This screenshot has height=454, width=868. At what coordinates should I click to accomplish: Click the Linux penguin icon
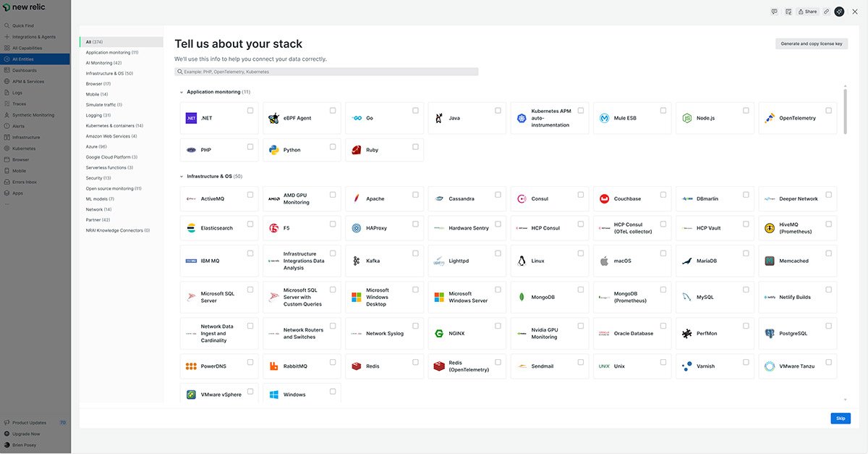pyautogui.click(x=522, y=261)
